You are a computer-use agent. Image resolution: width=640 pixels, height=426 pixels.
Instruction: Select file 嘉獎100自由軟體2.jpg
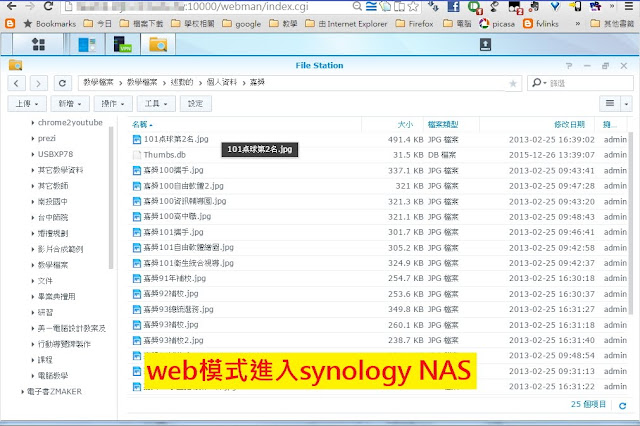point(379,186)
